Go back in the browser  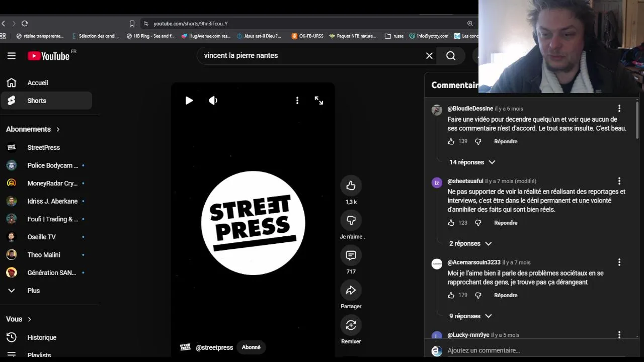pyautogui.click(x=4, y=24)
